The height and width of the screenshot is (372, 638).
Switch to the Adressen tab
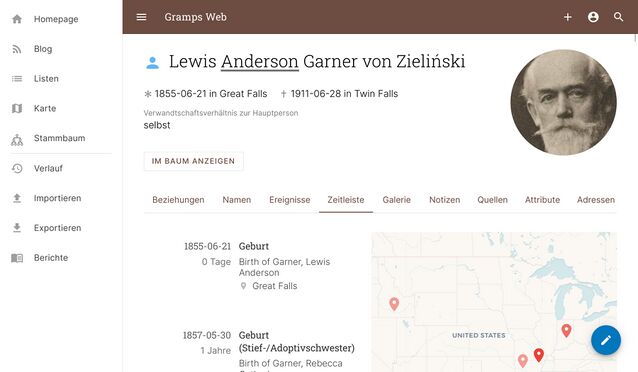596,200
